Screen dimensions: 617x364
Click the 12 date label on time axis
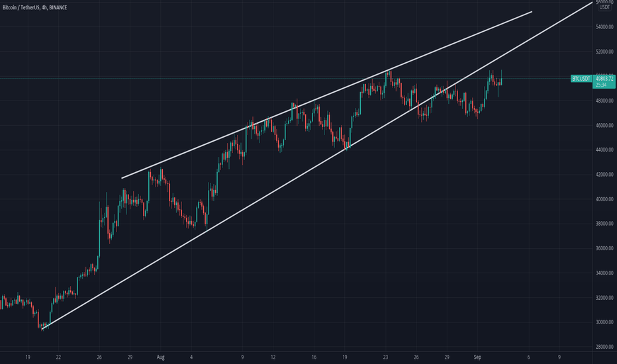tap(273, 357)
